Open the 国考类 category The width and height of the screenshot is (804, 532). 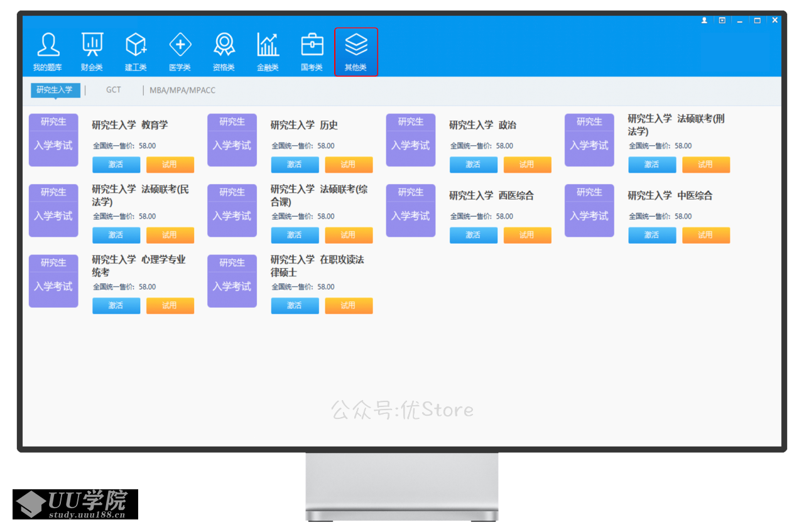point(312,52)
